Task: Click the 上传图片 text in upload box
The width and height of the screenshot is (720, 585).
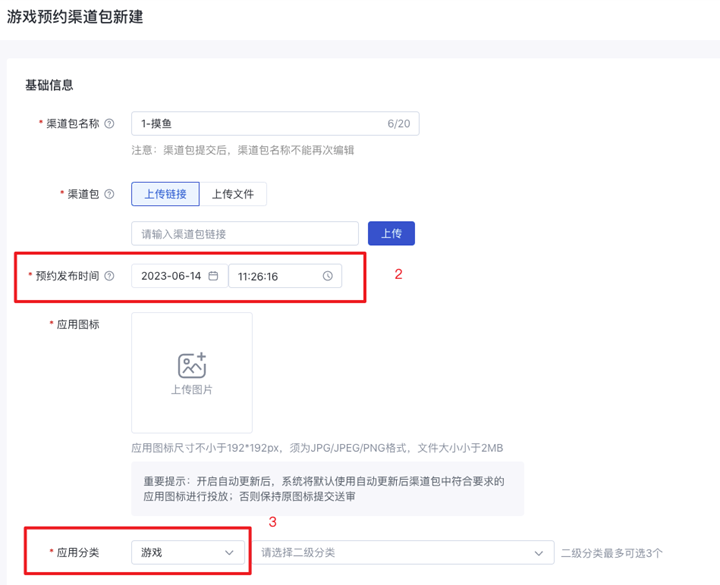Action: pyautogui.click(x=191, y=390)
